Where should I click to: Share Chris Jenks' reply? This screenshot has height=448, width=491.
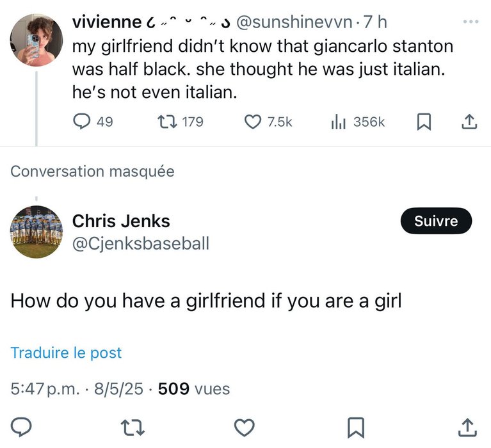(468, 426)
